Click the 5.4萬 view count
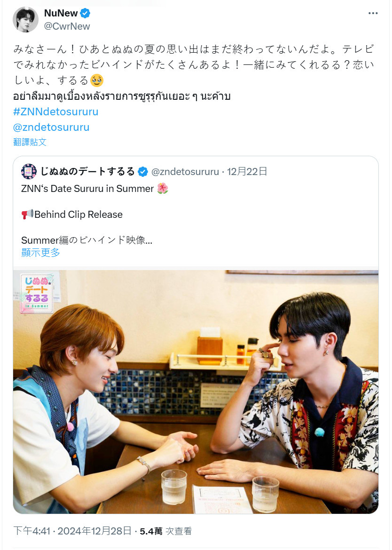The image size is (392, 550). click(x=151, y=531)
